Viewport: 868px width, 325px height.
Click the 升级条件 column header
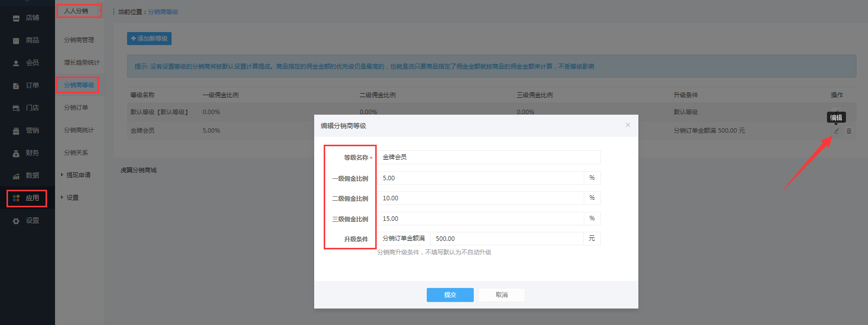[686, 95]
